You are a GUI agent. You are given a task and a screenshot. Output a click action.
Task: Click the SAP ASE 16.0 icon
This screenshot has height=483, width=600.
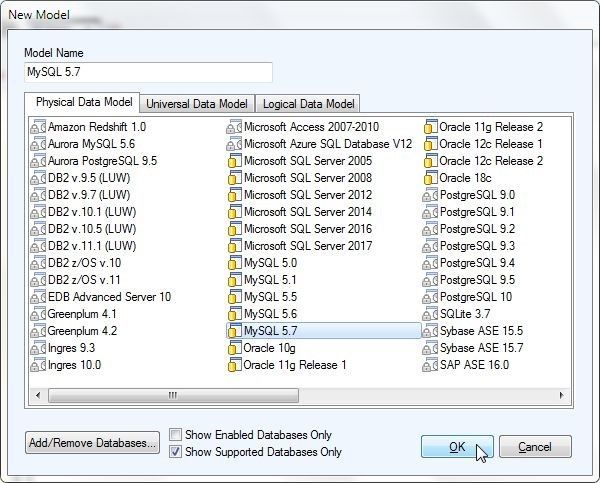pyautogui.click(x=430, y=365)
